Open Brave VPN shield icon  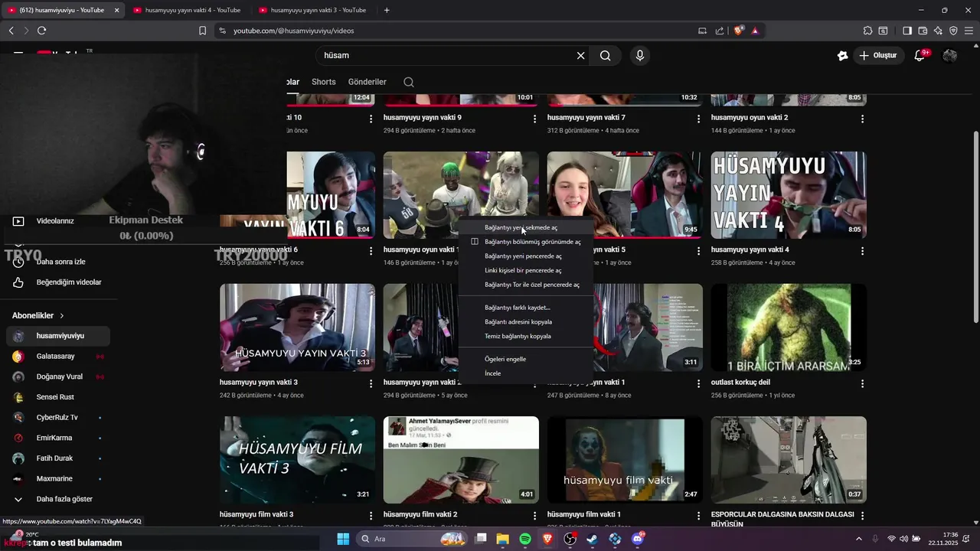point(953,31)
